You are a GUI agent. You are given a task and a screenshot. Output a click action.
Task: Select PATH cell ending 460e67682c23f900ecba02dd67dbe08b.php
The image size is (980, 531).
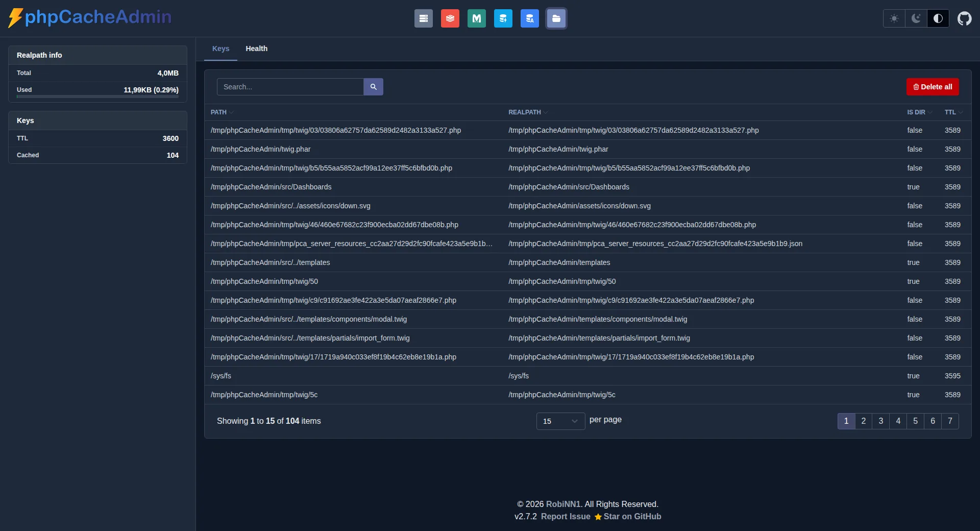[334, 225]
